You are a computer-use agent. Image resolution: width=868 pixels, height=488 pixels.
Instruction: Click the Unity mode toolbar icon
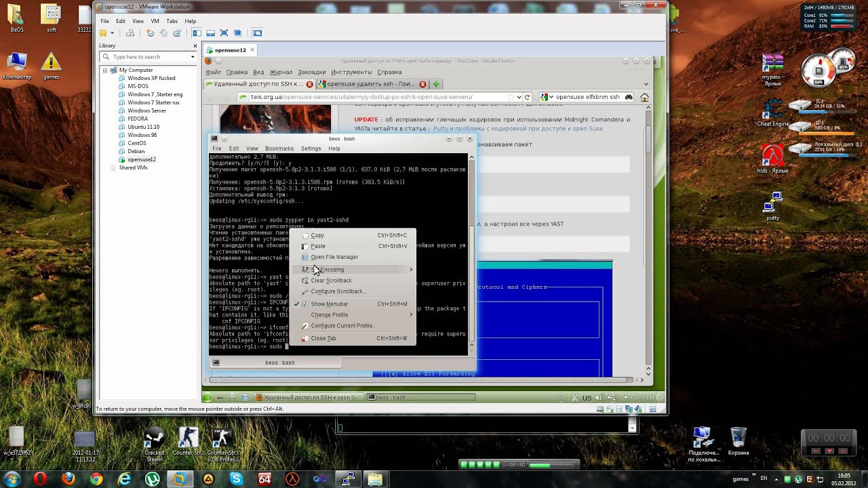(238, 33)
